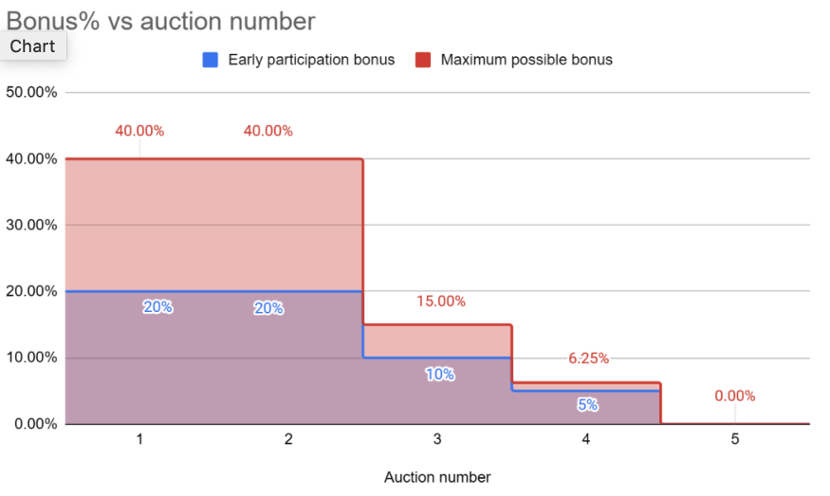Click the 50.00% vertical axis label
830x496 pixels.
click(31, 92)
